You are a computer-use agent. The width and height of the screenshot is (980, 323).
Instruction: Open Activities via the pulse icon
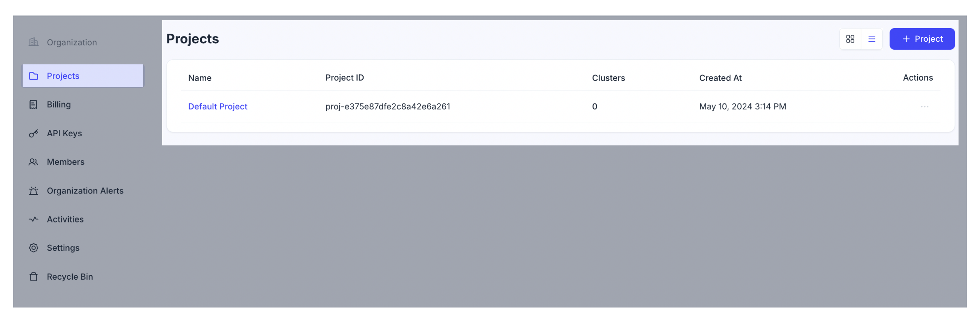click(x=33, y=219)
